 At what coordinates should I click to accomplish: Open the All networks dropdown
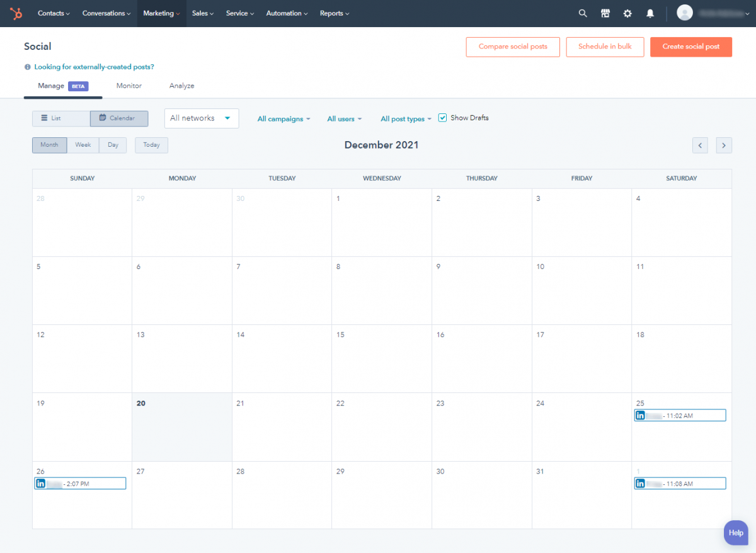pyautogui.click(x=202, y=118)
